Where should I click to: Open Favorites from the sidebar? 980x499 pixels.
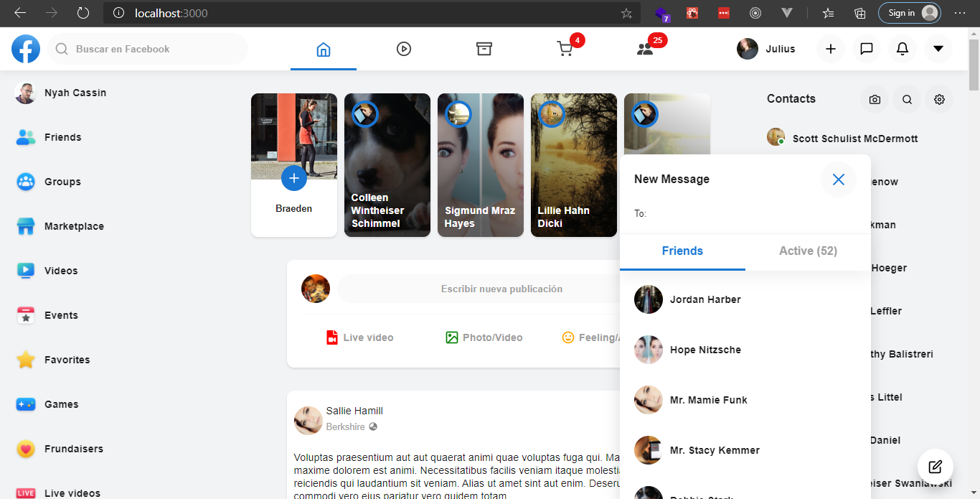click(x=53, y=360)
